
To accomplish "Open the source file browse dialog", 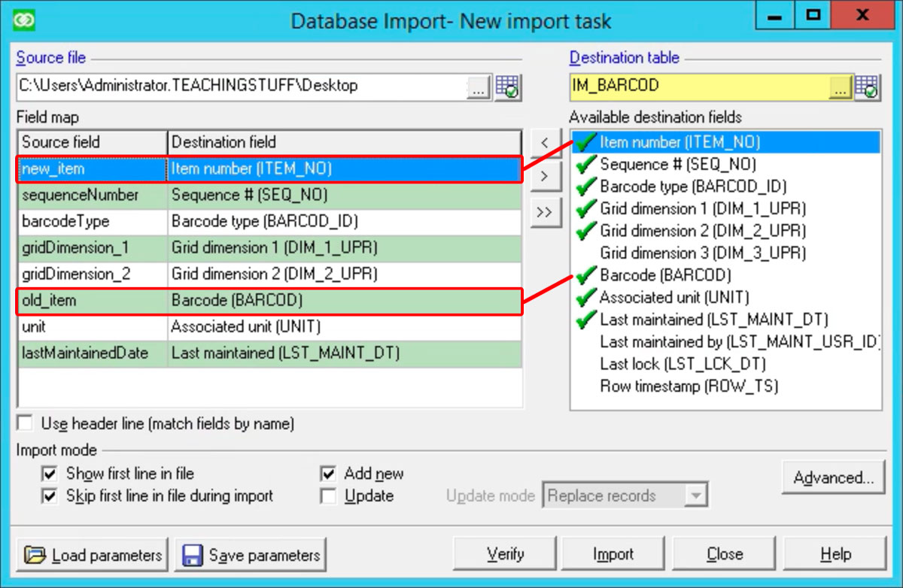I will coord(479,86).
